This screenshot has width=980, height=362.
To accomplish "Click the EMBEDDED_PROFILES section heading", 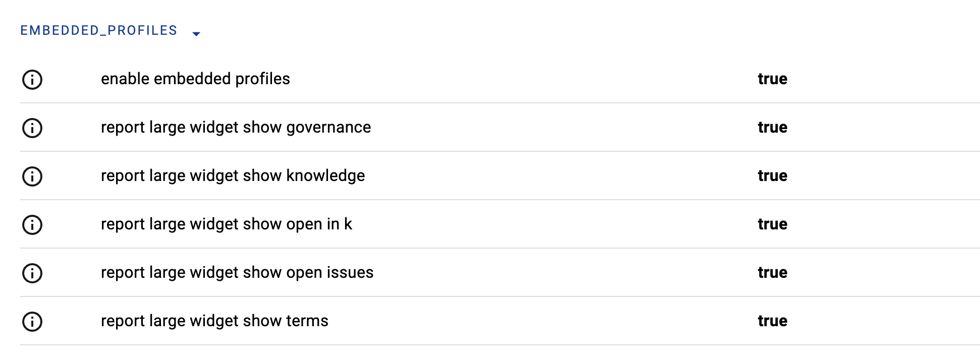I will pyautogui.click(x=99, y=31).
